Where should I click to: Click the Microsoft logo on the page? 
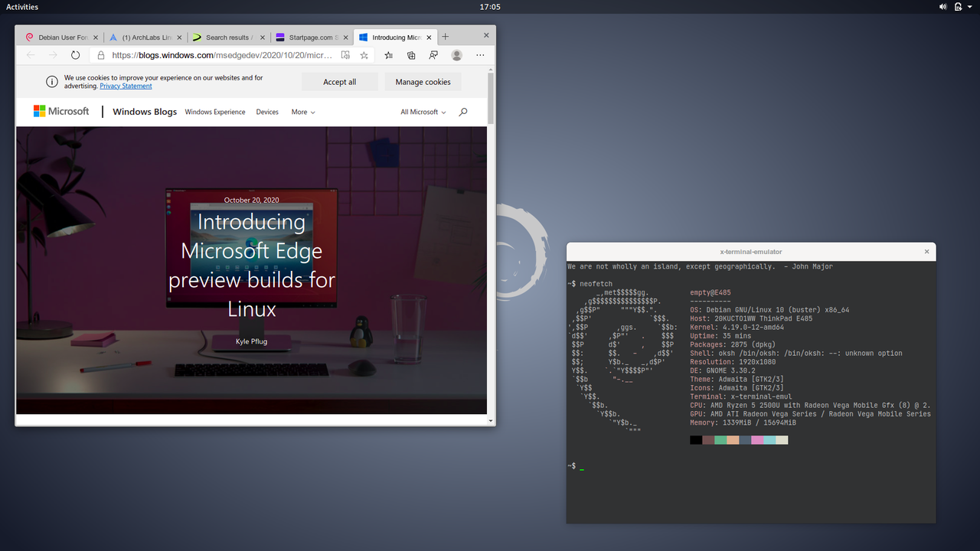pos(61,112)
